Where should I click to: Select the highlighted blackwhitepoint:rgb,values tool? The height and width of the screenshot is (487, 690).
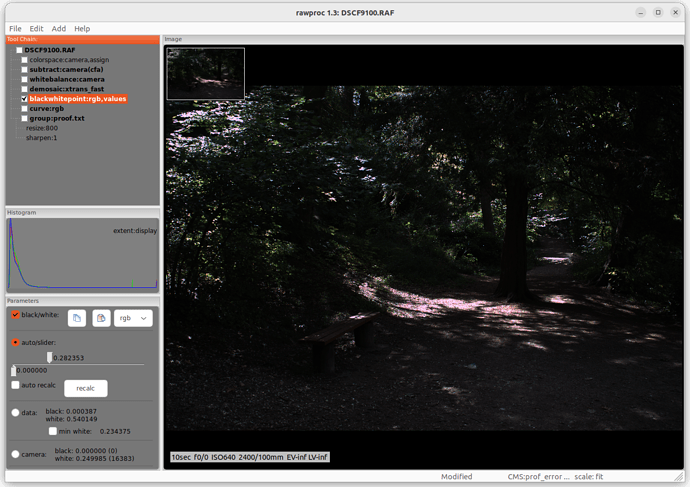coord(78,99)
